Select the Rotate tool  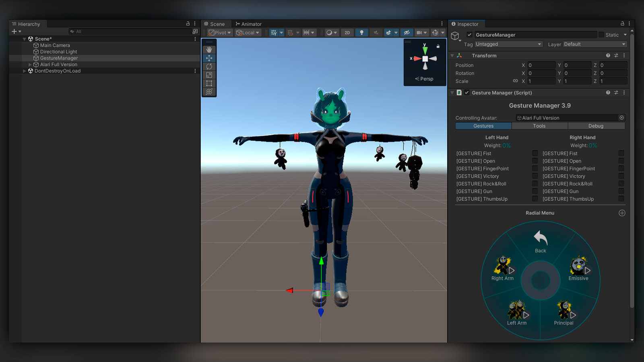tap(209, 66)
